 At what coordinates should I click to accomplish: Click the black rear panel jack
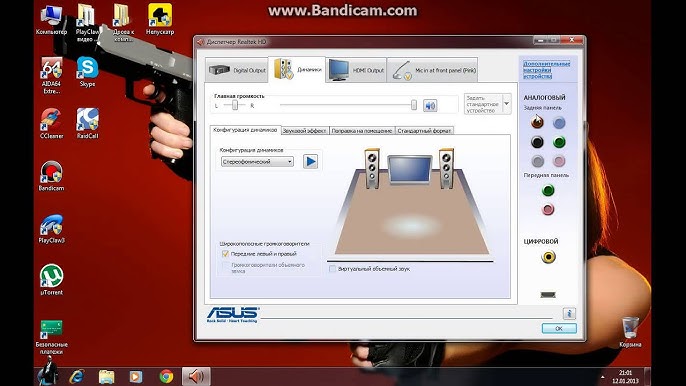tap(537, 142)
